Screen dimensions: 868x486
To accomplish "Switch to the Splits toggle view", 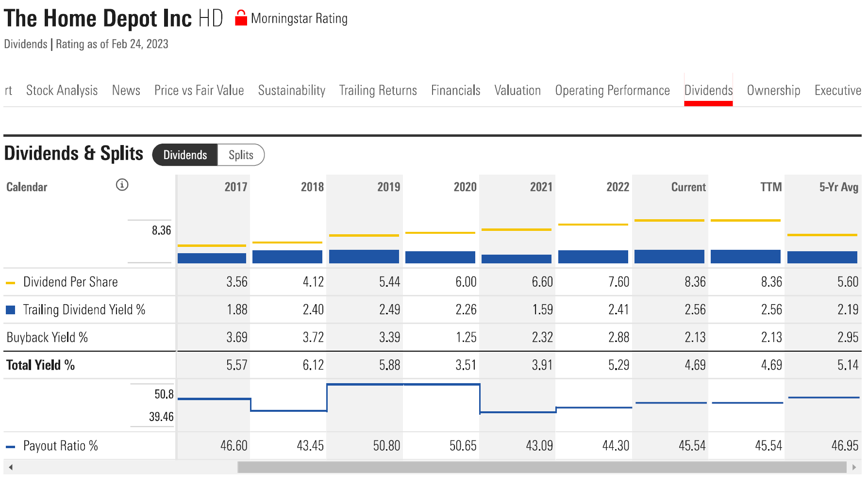I will coord(241,155).
